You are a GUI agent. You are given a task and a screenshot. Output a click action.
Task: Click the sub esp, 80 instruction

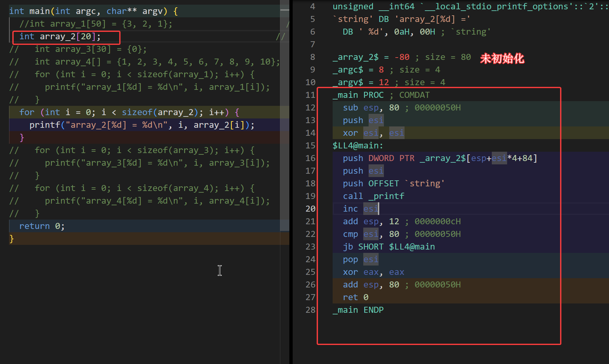click(x=371, y=108)
